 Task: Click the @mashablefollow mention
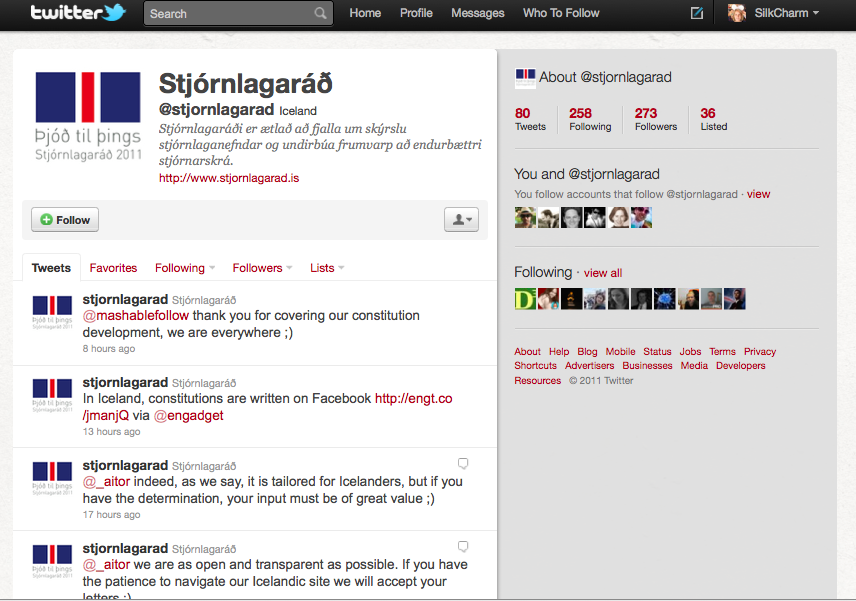(x=136, y=316)
